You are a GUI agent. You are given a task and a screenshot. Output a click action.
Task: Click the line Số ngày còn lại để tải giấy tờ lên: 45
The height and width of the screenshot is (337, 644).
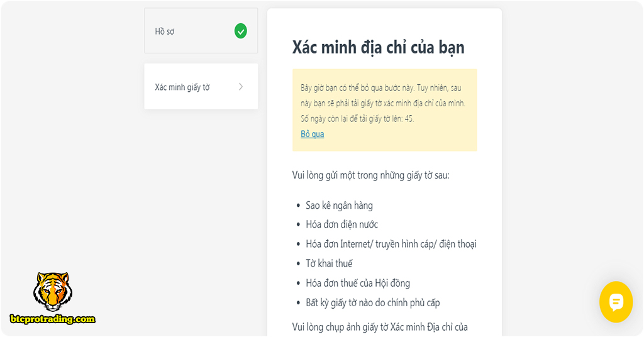coord(357,119)
